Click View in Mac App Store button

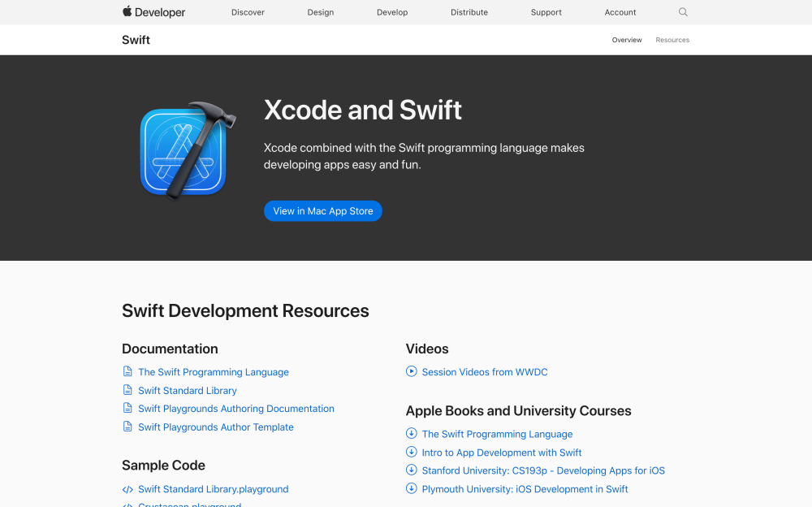click(323, 211)
